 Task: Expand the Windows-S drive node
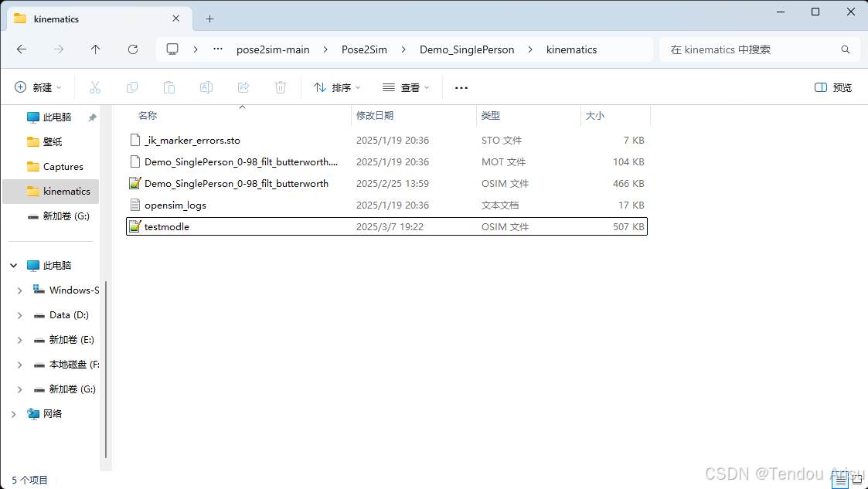click(20, 290)
